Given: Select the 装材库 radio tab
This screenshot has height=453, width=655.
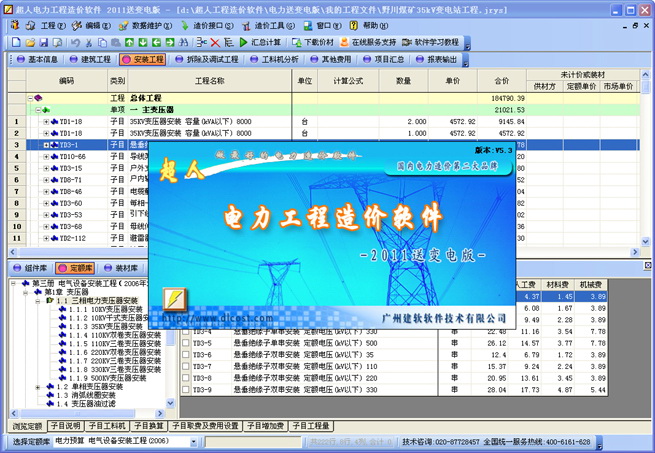Looking at the screenshot, I should click(121, 268).
